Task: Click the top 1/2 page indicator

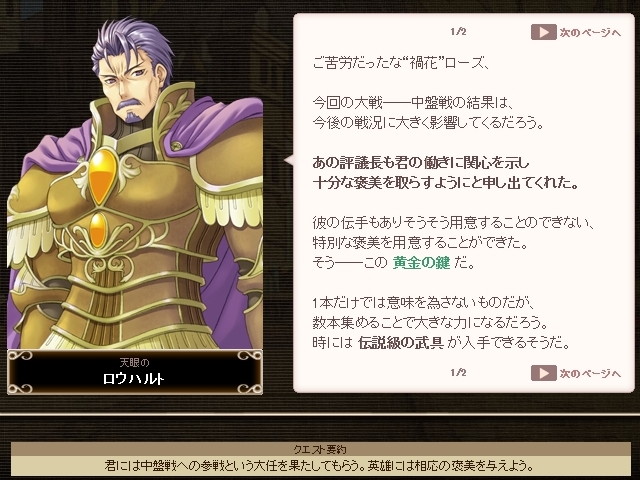Action: tap(458, 31)
